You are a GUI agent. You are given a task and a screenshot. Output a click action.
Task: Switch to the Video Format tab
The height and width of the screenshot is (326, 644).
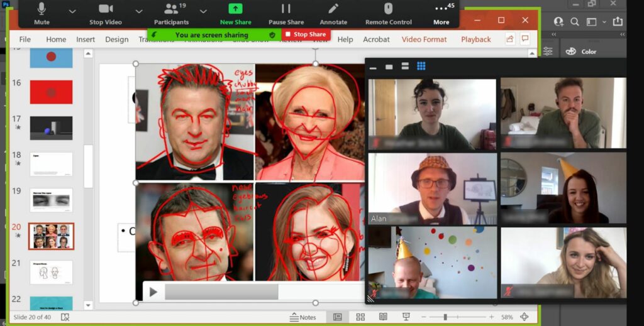tap(424, 40)
